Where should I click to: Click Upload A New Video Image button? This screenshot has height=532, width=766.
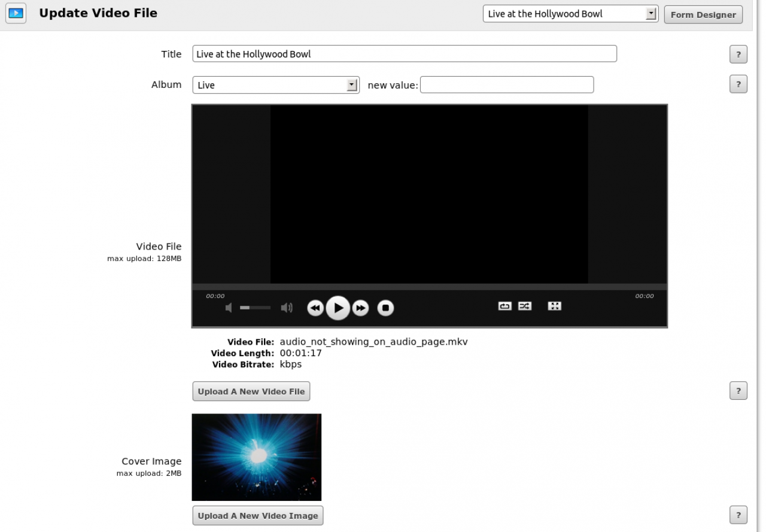point(258,515)
